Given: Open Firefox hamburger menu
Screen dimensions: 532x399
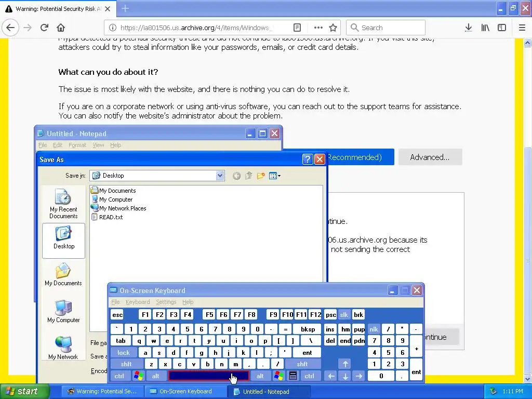Looking at the screenshot, I should pyautogui.click(x=522, y=28).
